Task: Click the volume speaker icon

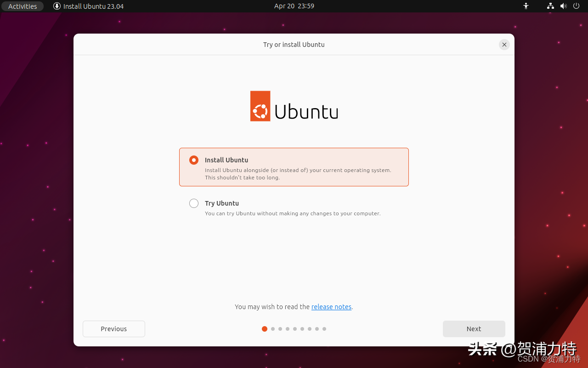Action: point(564,6)
